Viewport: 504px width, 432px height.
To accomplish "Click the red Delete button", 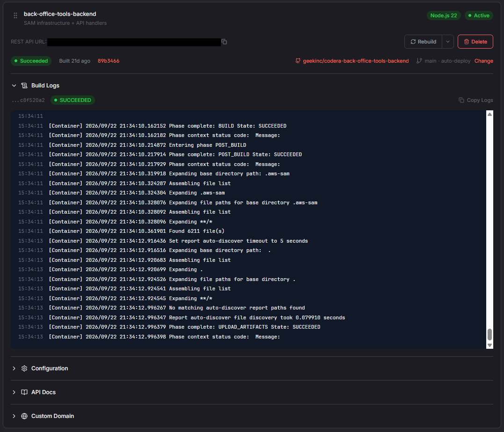I will point(475,42).
